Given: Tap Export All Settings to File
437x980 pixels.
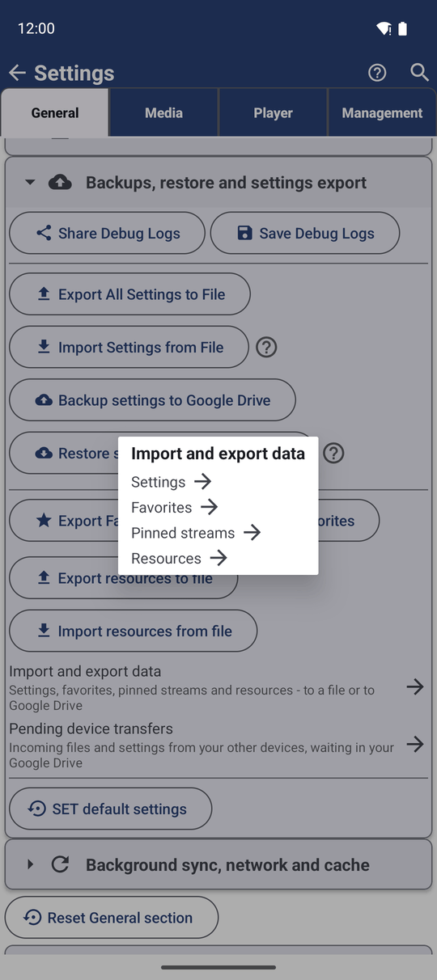Looking at the screenshot, I should [x=129, y=294].
